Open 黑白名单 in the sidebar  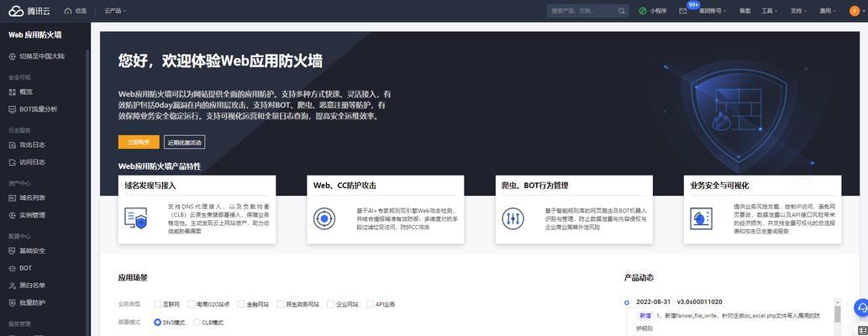[32, 286]
